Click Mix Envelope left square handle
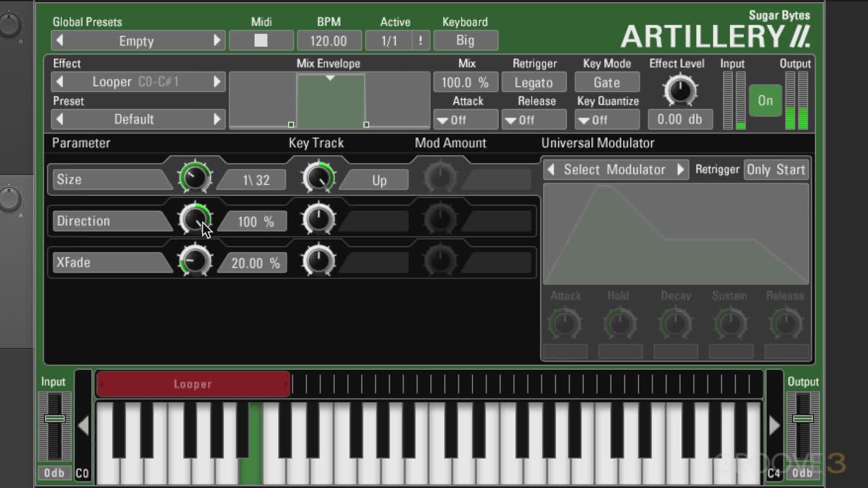868x488 pixels. click(x=291, y=125)
